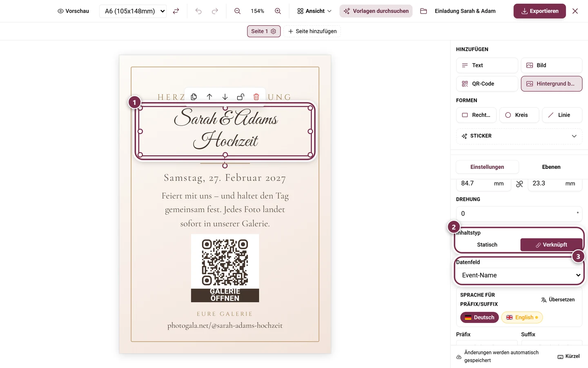Viewport: 588px width, 368px height.
Task: Redo the last undone change
Action: [215, 11]
